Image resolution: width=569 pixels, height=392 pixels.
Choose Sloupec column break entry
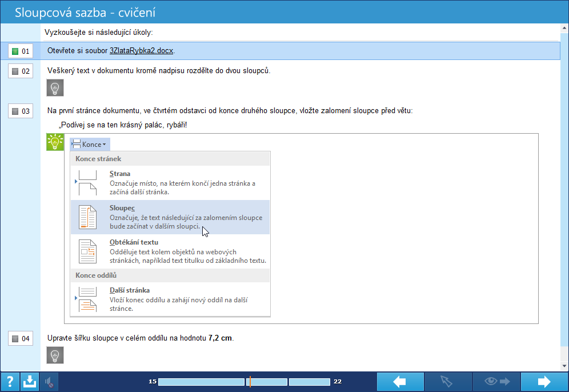170,217
